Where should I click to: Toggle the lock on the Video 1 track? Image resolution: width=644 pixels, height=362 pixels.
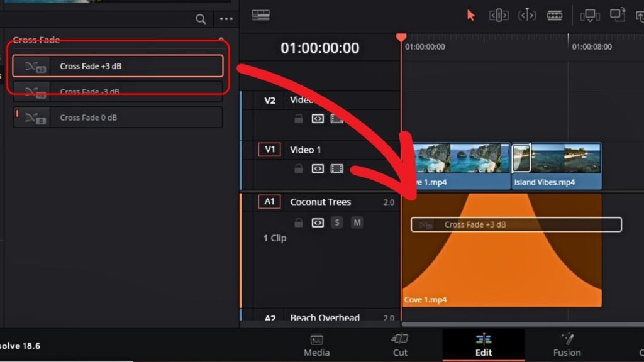click(299, 168)
